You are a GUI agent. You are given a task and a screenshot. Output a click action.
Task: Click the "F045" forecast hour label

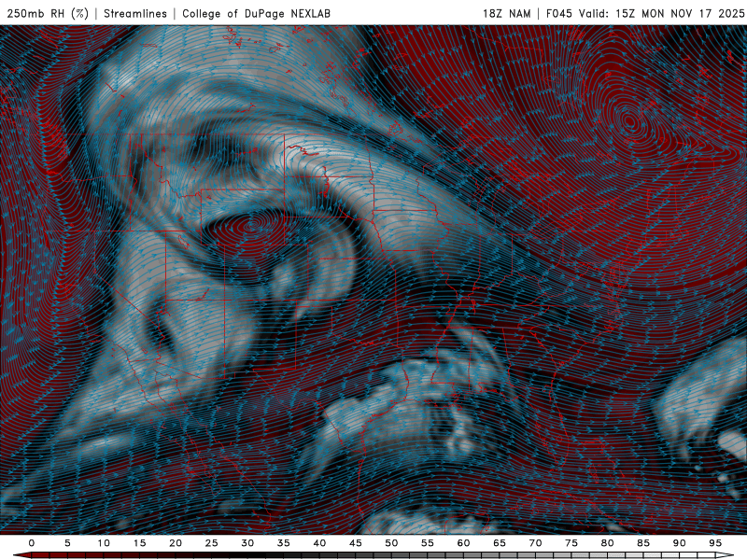[559, 13]
